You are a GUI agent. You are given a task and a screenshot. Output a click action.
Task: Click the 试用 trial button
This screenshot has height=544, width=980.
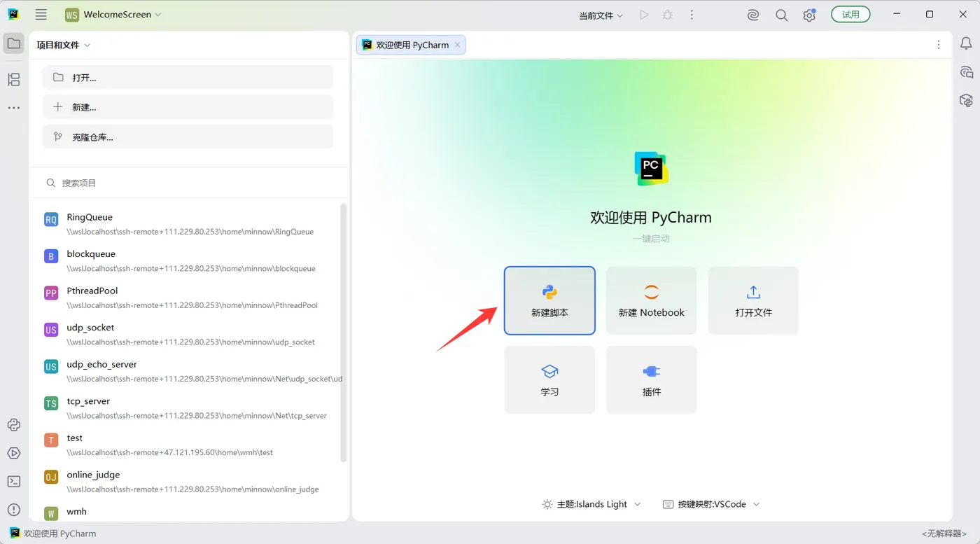tap(850, 15)
